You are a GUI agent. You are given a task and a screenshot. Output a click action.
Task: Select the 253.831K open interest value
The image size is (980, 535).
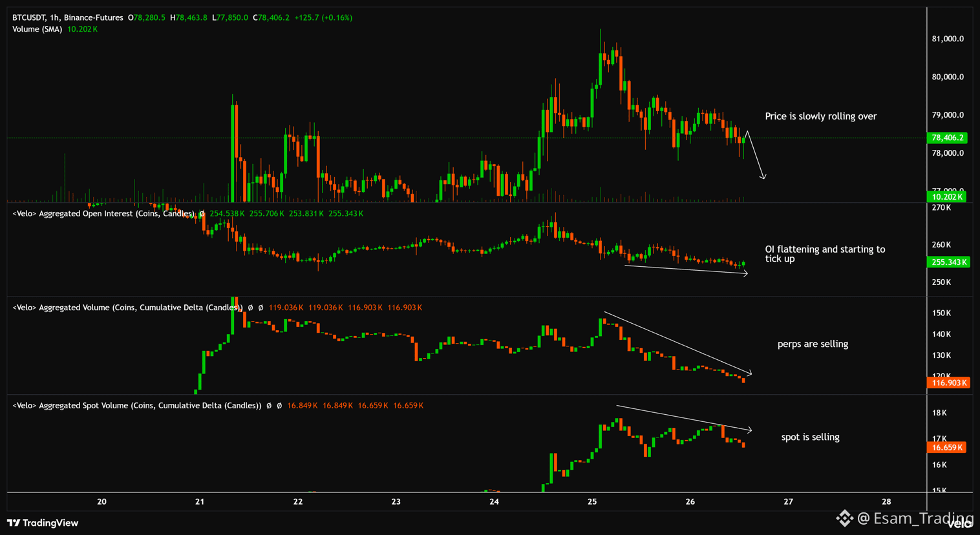pyautogui.click(x=306, y=213)
